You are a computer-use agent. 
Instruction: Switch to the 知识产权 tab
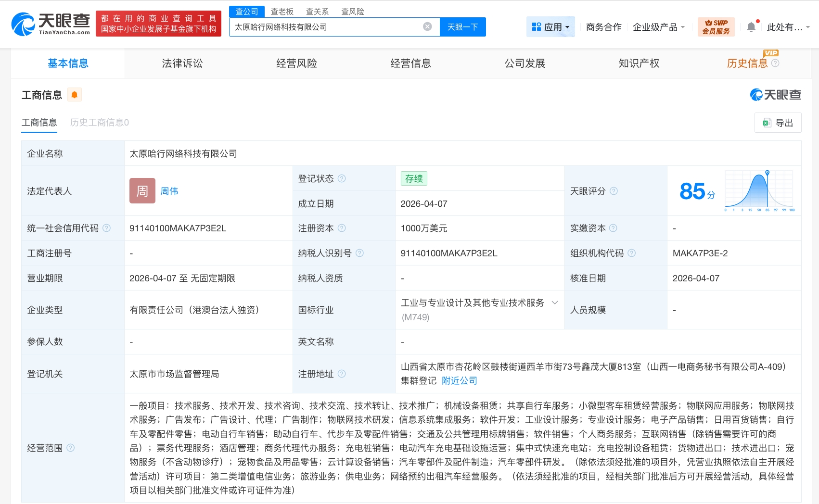639,63
